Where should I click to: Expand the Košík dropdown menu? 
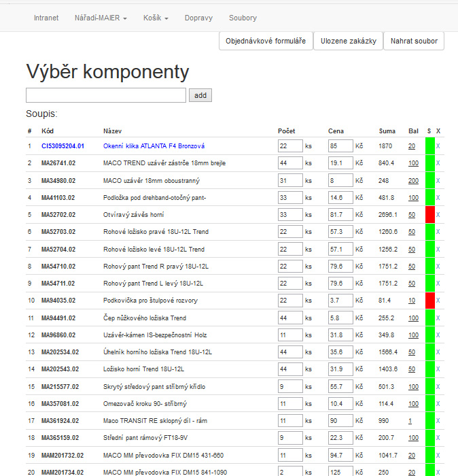(156, 18)
